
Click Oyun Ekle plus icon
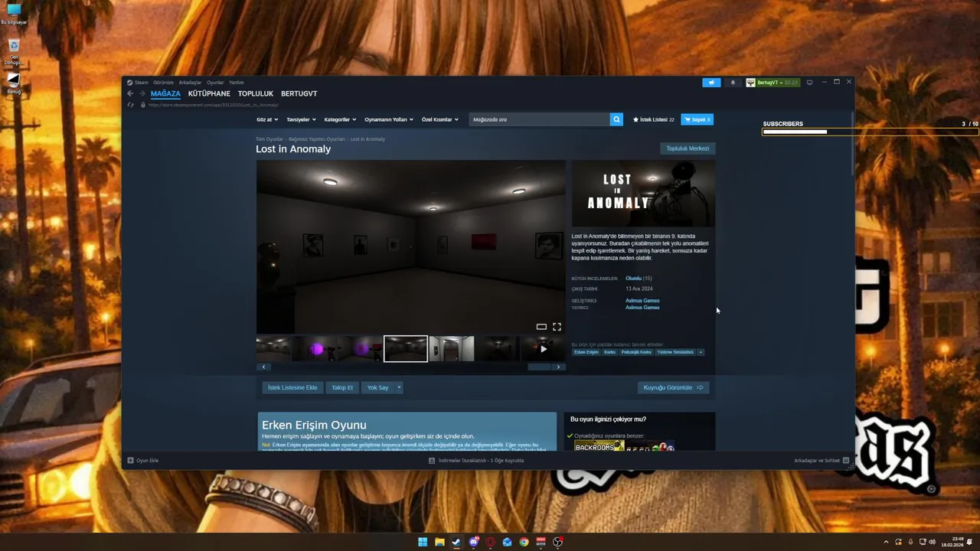point(130,461)
